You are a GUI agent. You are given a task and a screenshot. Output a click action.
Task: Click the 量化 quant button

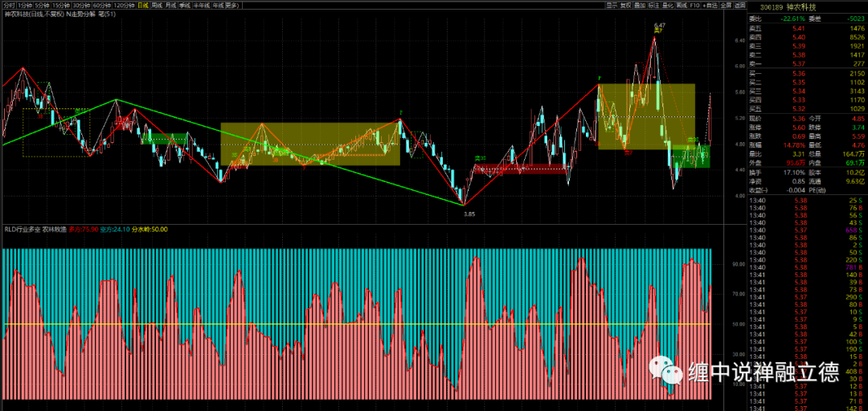[668, 6]
